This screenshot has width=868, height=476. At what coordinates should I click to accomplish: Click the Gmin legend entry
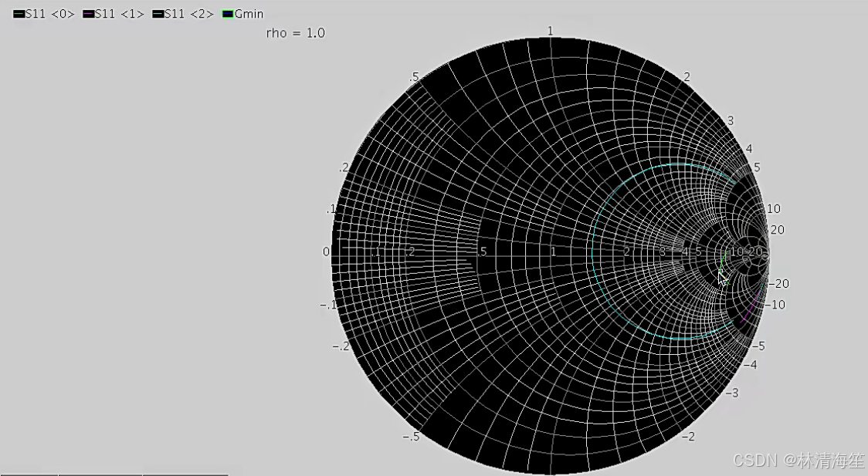click(x=243, y=14)
